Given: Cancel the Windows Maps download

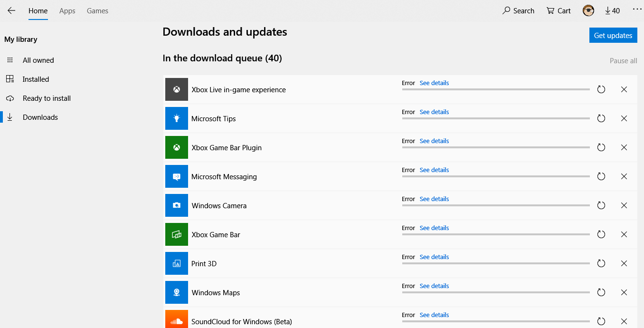Looking at the screenshot, I should (x=624, y=292).
